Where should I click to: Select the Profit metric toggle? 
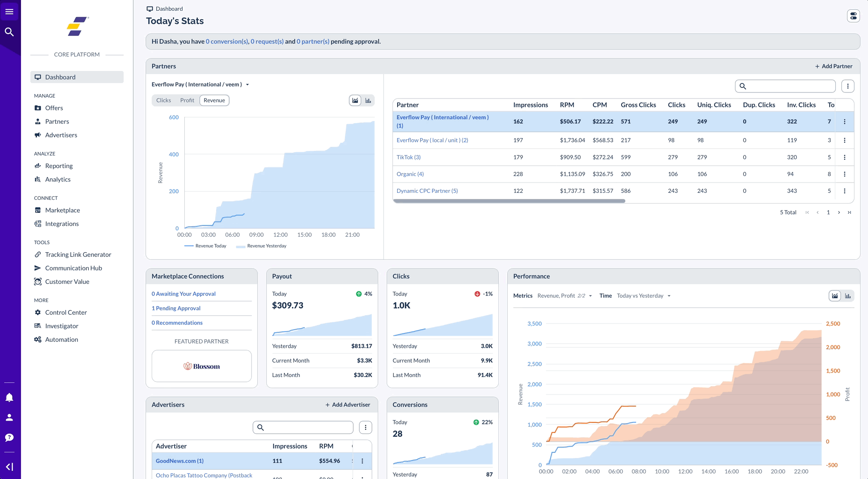point(187,100)
